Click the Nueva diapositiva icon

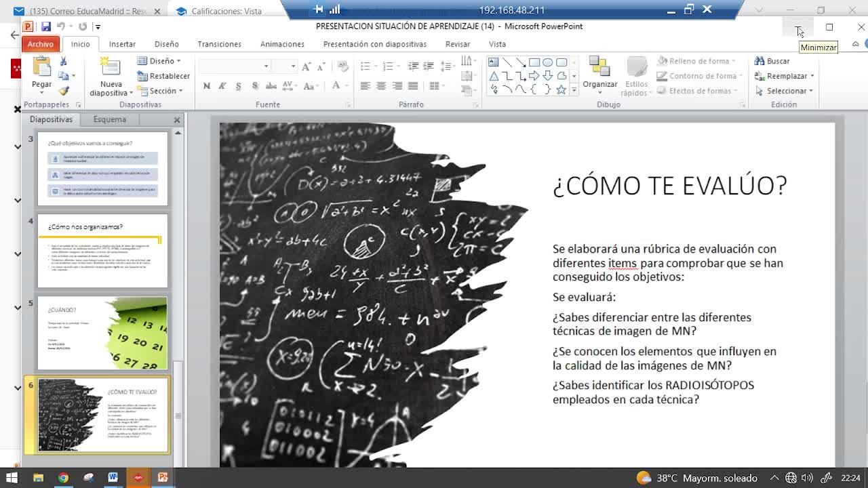111,68
